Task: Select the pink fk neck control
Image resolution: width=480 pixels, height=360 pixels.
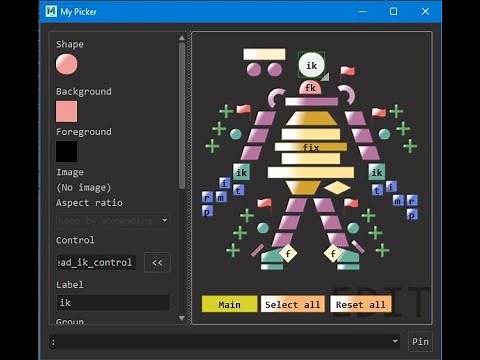Action: 310,87
